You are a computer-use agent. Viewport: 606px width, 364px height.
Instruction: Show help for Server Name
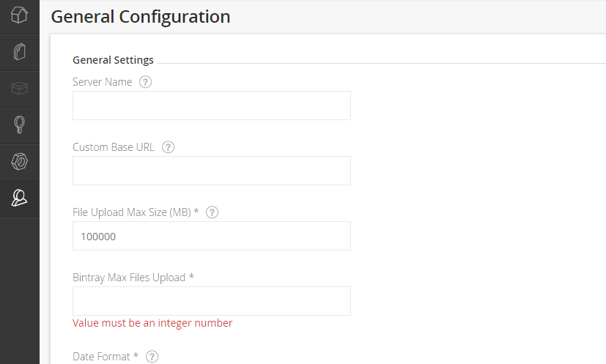[145, 82]
